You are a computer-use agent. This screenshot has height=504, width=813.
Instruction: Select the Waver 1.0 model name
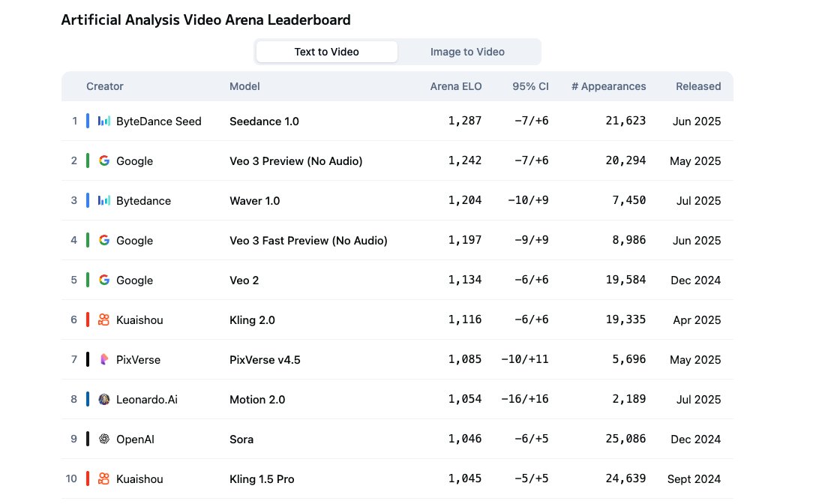[254, 201]
